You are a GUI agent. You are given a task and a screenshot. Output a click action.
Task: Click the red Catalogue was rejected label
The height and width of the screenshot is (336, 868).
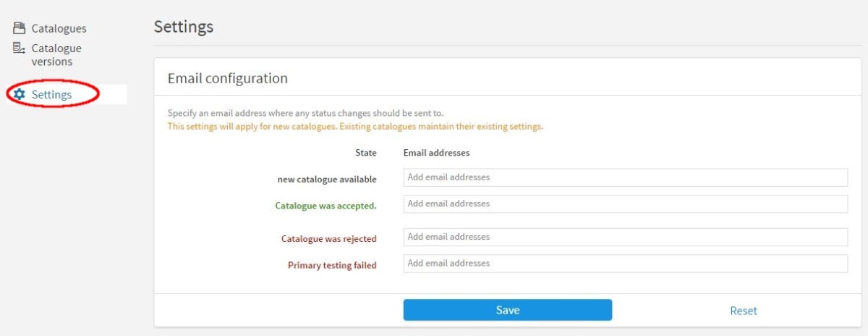pos(329,238)
